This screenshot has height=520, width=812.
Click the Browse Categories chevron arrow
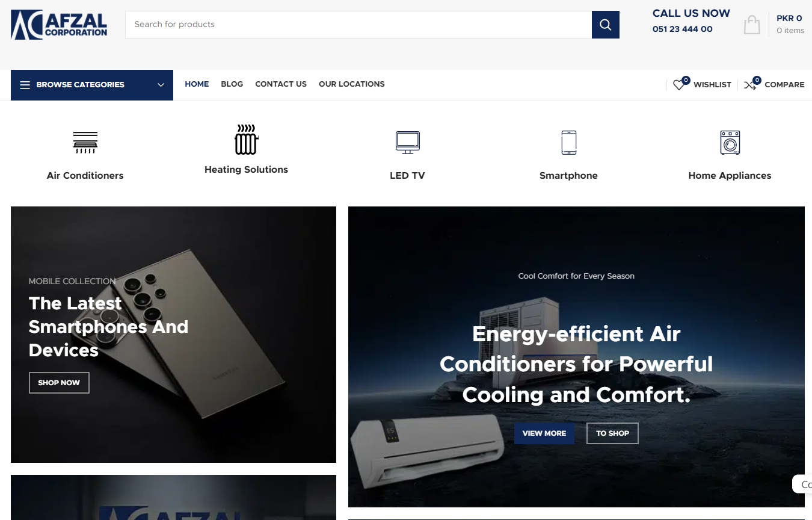click(161, 85)
